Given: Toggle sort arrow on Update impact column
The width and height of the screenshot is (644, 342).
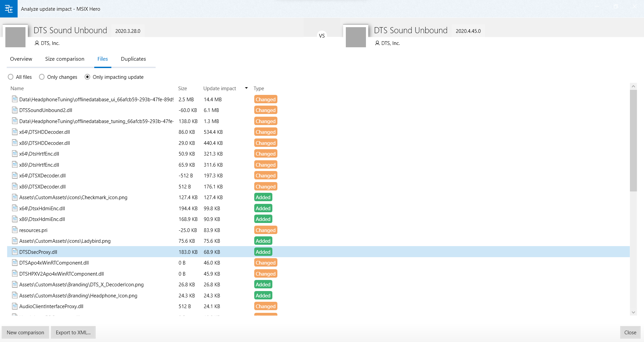Looking at the screenshot, I should pos(247,88).
